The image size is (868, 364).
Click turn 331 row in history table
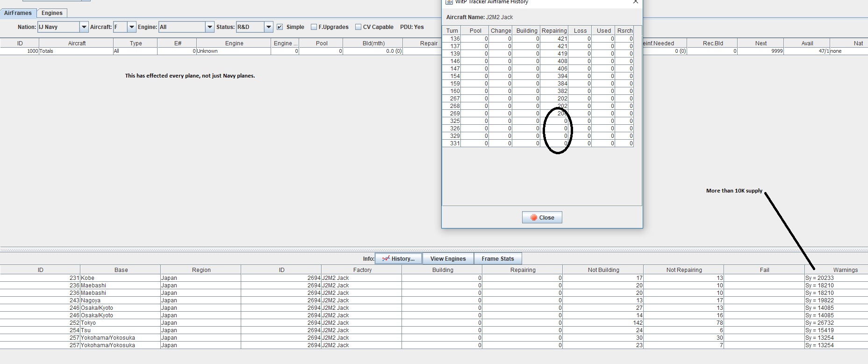[538, 143]
